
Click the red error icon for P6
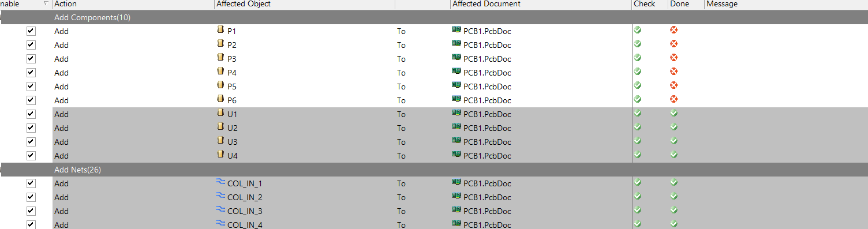(x=674, y=99)
